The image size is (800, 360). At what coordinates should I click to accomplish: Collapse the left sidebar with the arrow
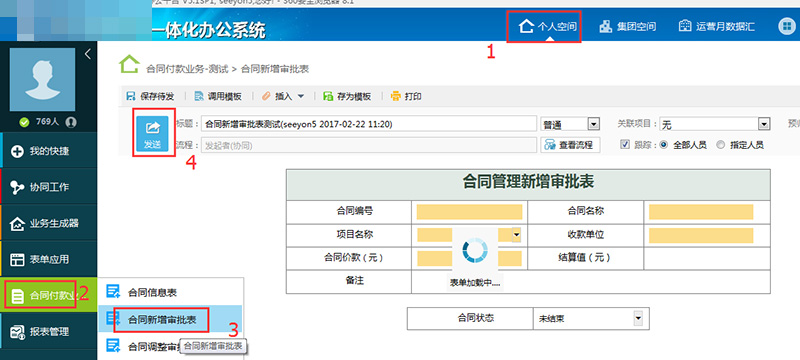[x=88, y=54]
